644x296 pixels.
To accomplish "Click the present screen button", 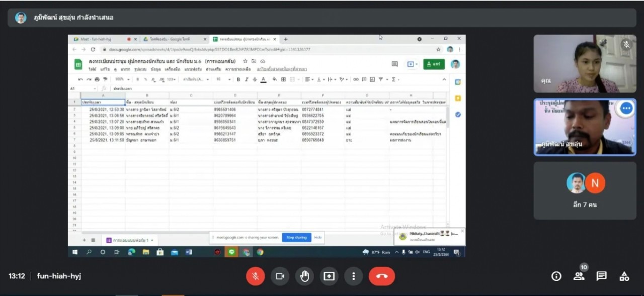I will (329, 276).
